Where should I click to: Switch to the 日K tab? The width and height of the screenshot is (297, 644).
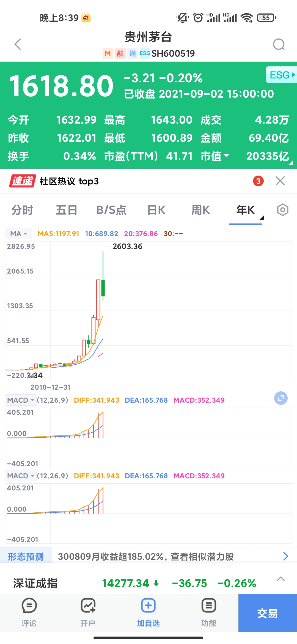coord(156,210)
